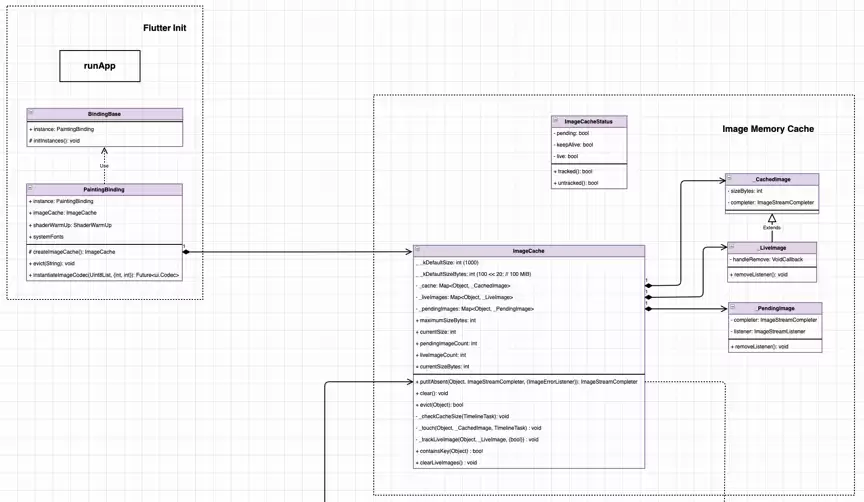The width and height of the screenshot is (864, 502).
Task: Select the 'listener: ImageStreamListener' row
Action: [775, 332]
